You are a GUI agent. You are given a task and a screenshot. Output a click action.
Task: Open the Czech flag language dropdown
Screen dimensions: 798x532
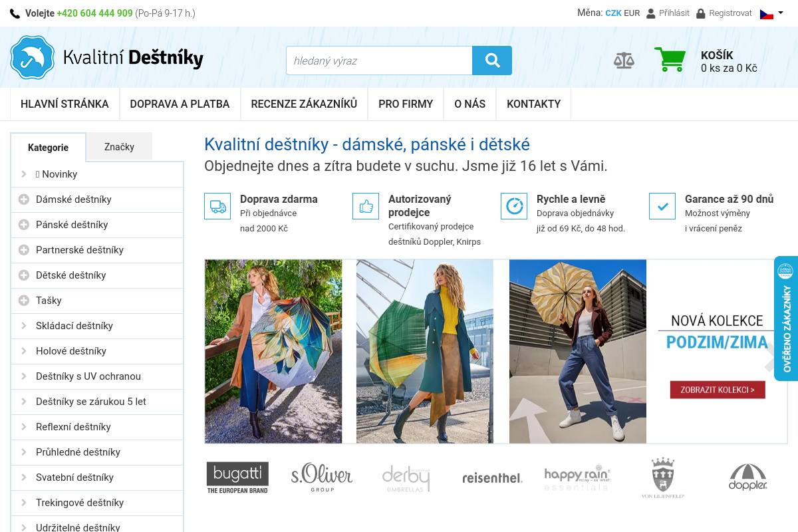771,13
